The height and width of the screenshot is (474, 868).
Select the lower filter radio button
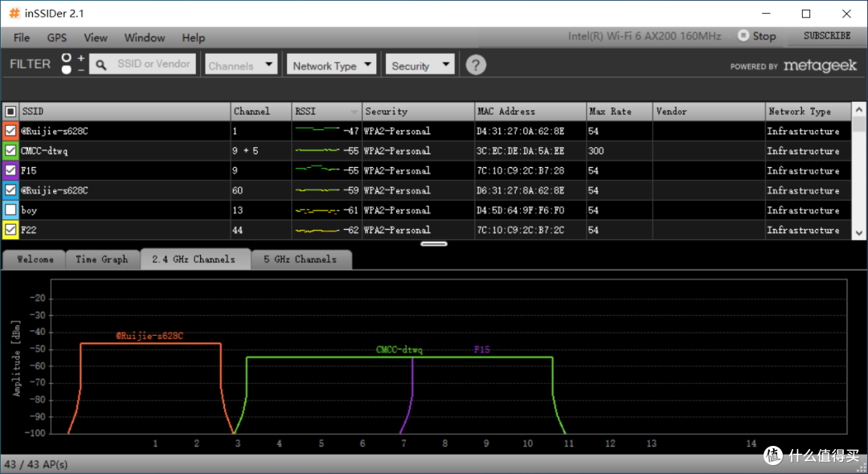coord(67,70)
